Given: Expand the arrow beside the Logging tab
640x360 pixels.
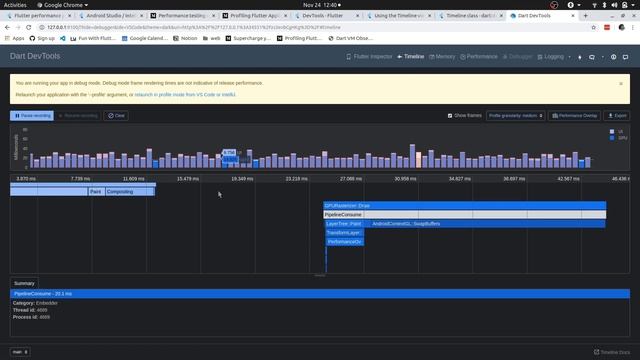Looking at the screenshot, I should [x=569, y=57].
